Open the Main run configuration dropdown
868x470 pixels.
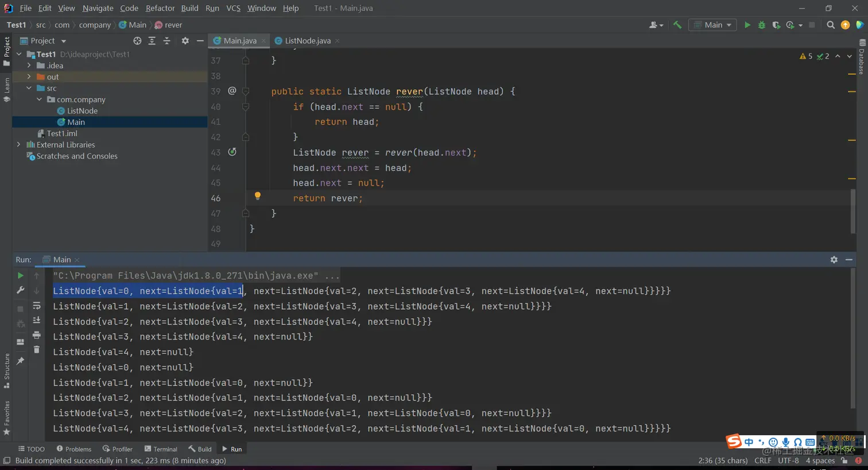click(712, 25)
